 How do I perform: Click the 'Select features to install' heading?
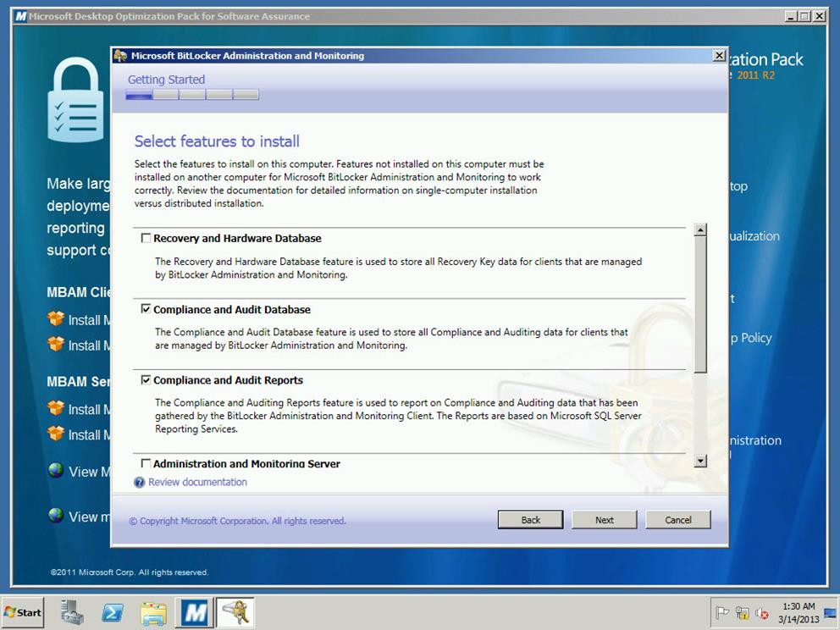(x=217, y=141)
